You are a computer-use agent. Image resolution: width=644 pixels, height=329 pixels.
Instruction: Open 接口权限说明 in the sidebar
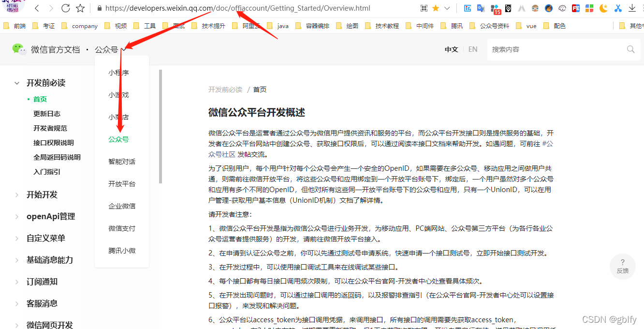point(54,143)
